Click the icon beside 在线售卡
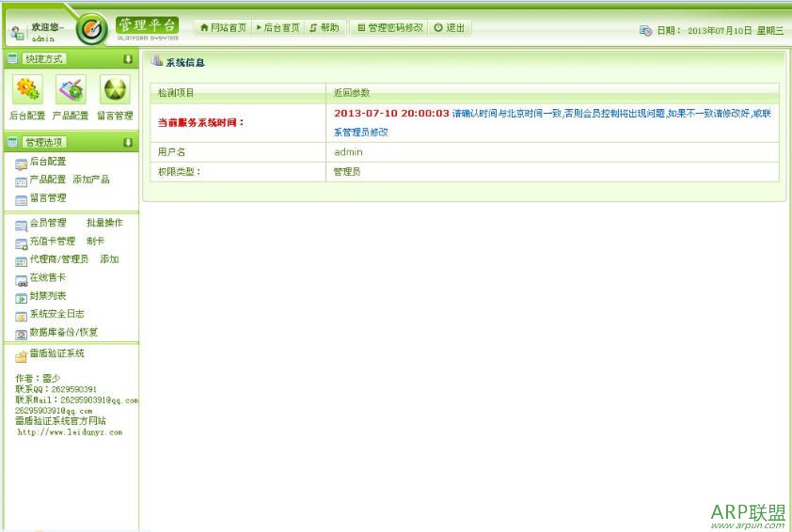The width and height of the screenshot is (792, 532). pyautogui.click(x=21, y=279)
